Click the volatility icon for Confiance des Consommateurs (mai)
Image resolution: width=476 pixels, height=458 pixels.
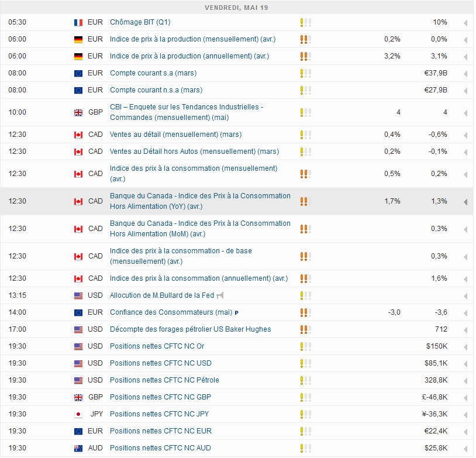point(306,312)
